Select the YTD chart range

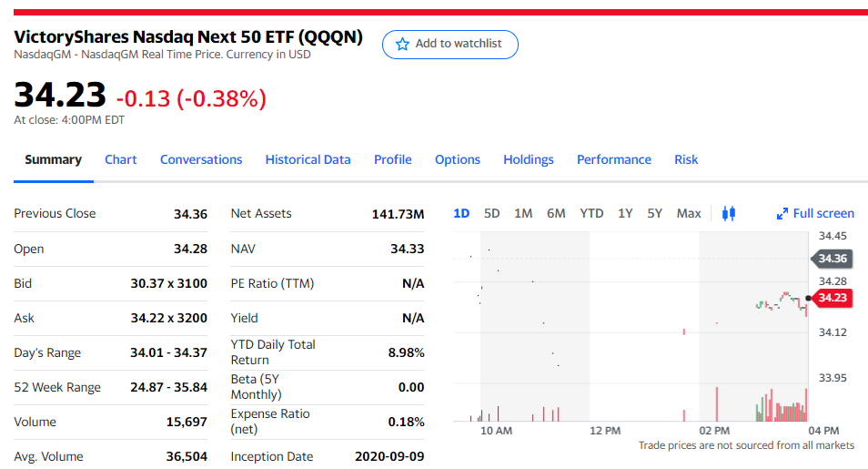(x=591, y=213)
